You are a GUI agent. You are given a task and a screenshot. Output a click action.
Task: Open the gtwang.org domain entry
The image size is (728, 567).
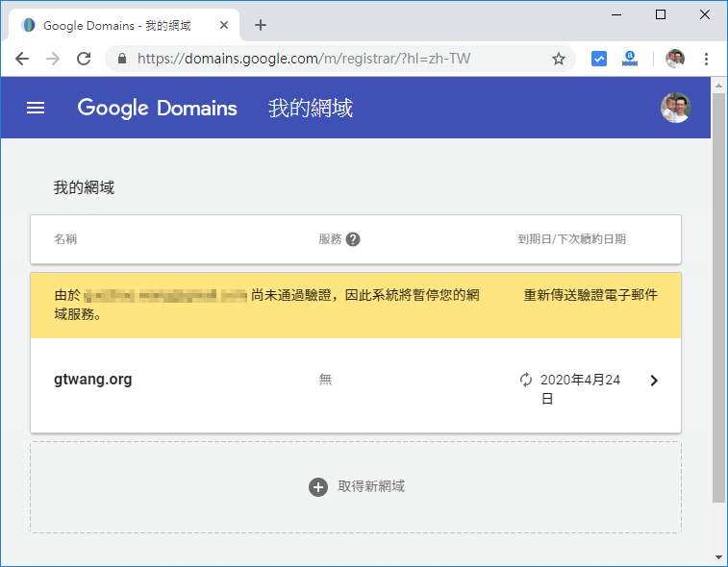[93, 379]
